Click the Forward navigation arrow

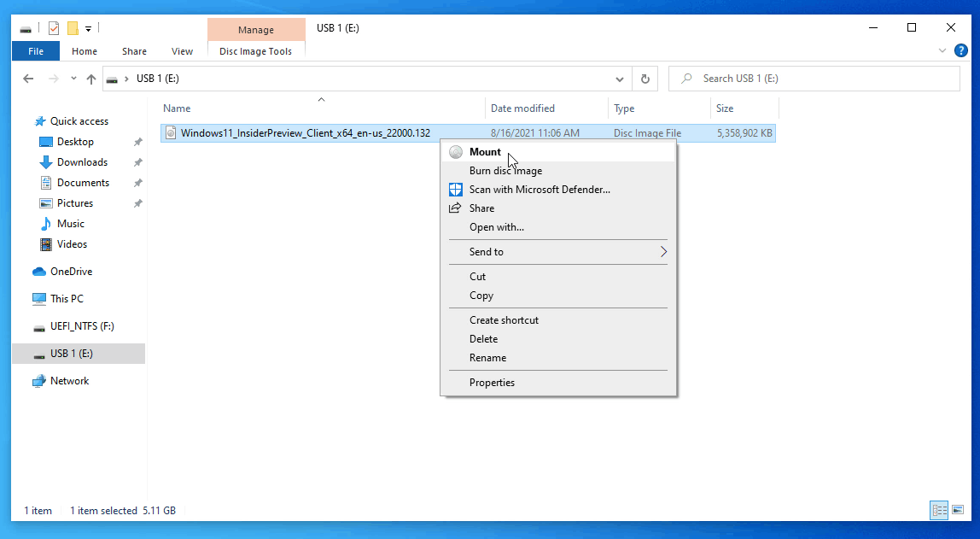(x=54, y=79)
